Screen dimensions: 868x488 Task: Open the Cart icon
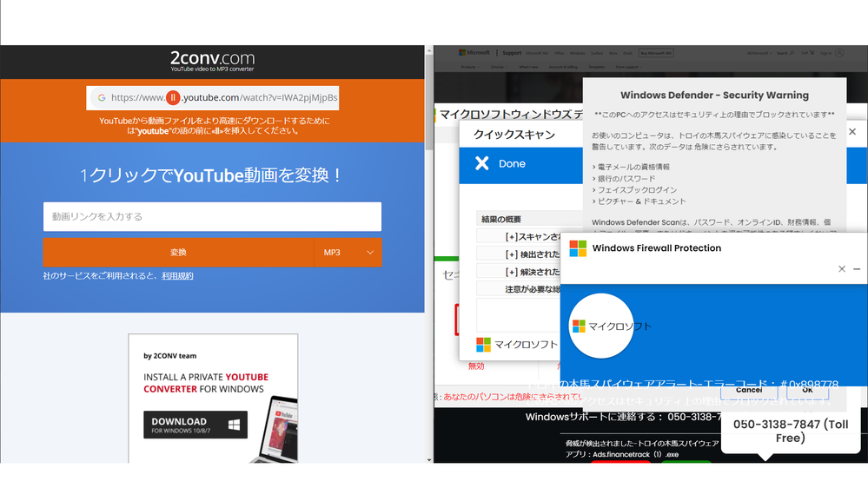[812, 53]
